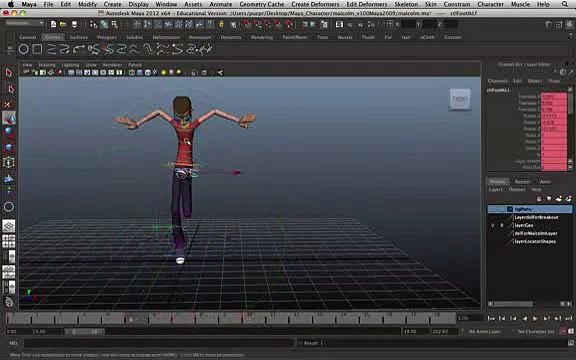Open Spotlight search in menu bar
This screenshot has width=576, height=360.
pos(565,4)
